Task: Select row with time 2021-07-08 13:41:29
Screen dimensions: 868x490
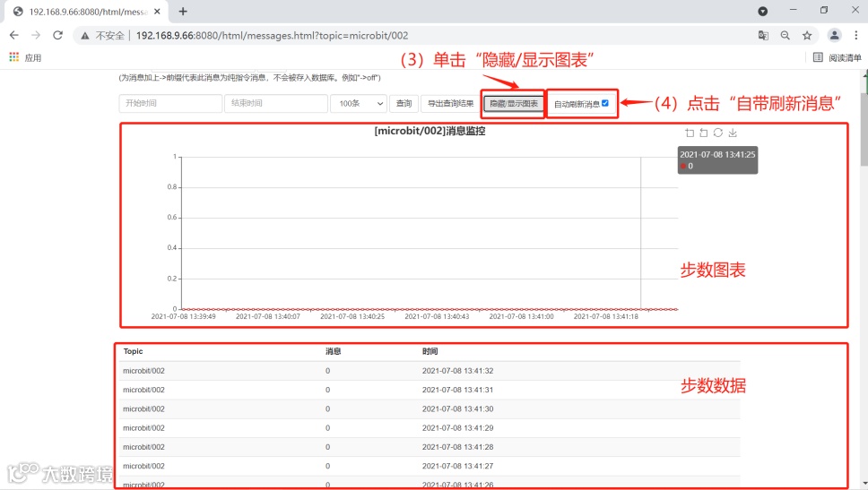Action: [x=430, y=428]
